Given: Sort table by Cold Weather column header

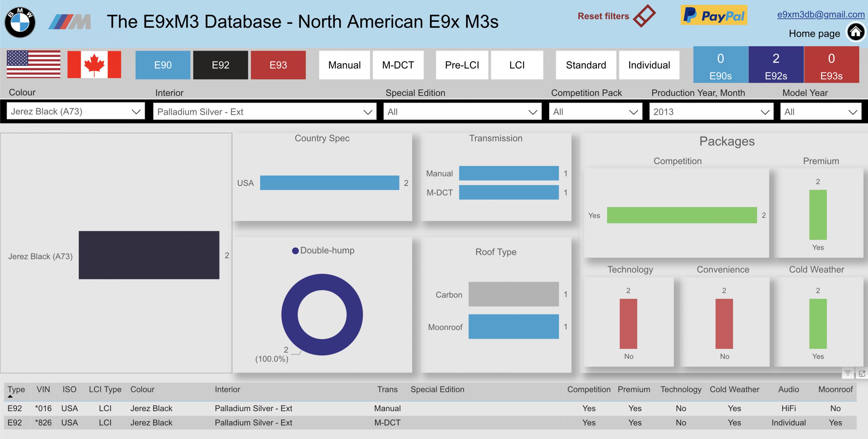Looking at the screenshot, I should coord(735,389).
